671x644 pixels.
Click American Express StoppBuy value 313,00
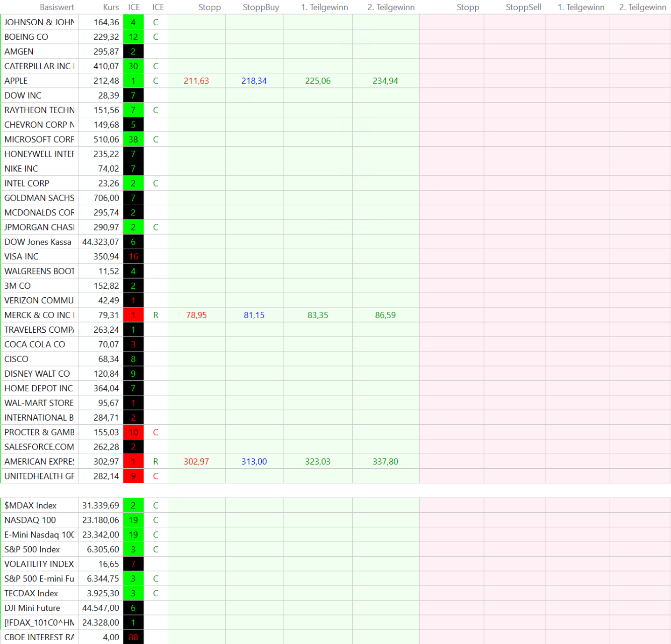pyautogui.click(x=254, y=461)
